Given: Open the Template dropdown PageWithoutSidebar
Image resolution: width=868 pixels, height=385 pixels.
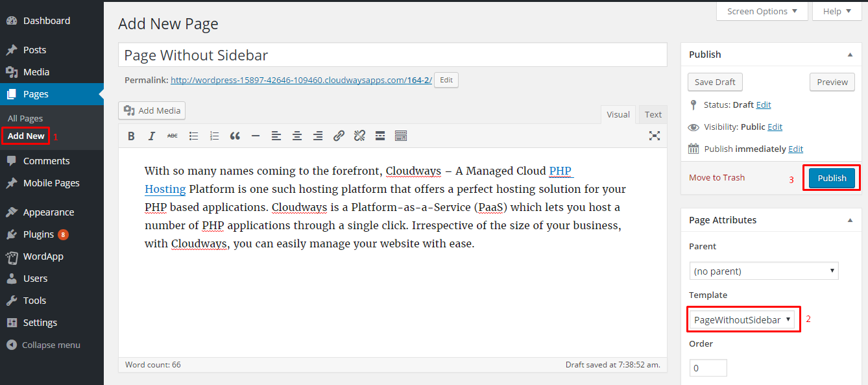Looking at the screenshot, I should point(742,319).
